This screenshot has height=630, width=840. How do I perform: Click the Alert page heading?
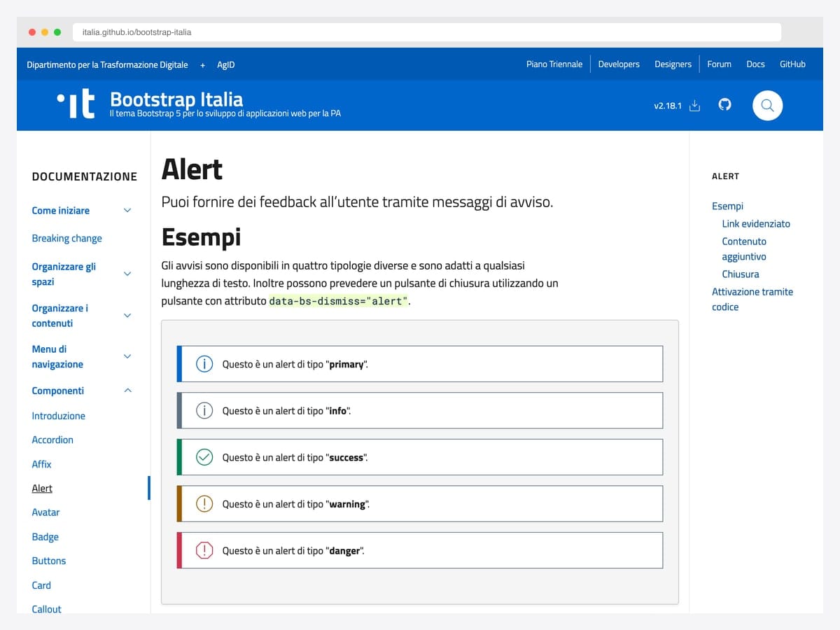tap(192, 169)
